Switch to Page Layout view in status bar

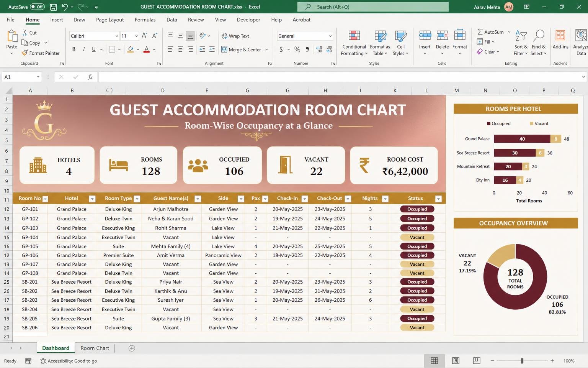coord(456,361)
